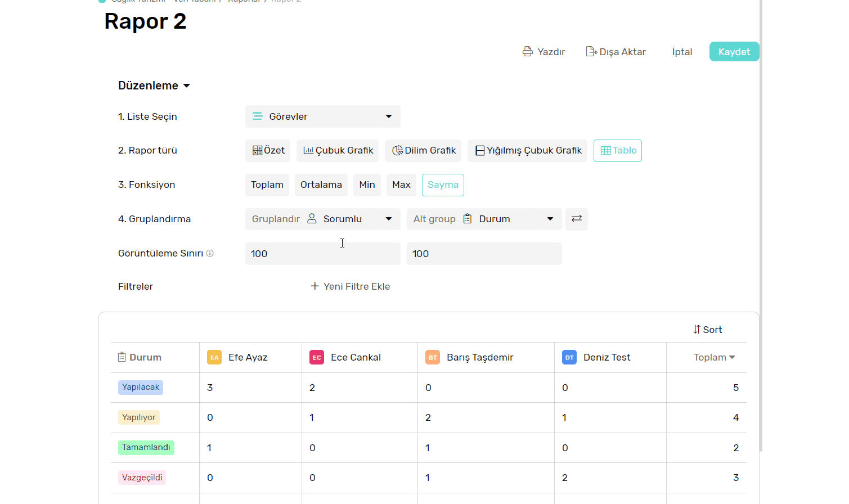849x504 pixels.
Task: Open the Gruplandır Sorumlu dropdown arrow
Action: (x=389, y=219)
